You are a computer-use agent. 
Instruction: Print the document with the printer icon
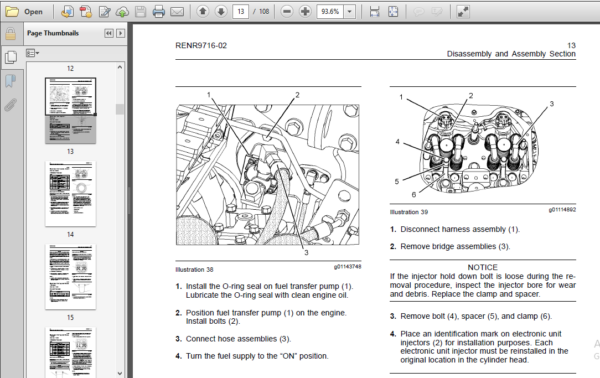158,12
